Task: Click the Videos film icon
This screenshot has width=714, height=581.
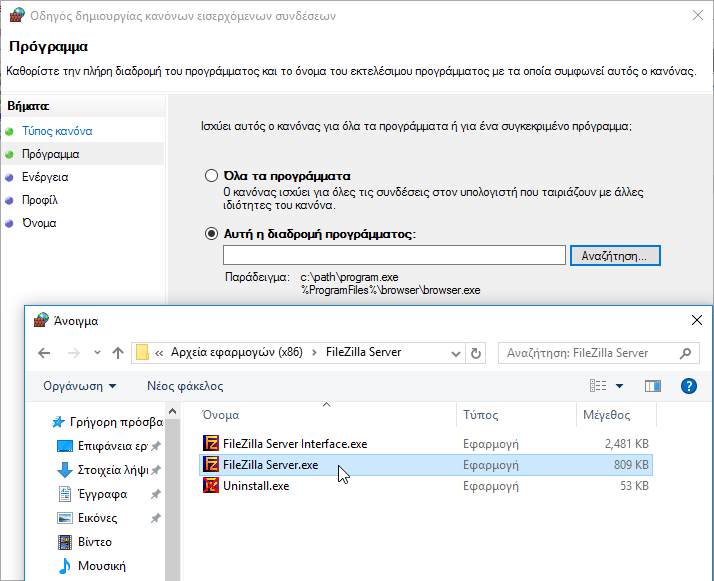Action: 65,542
